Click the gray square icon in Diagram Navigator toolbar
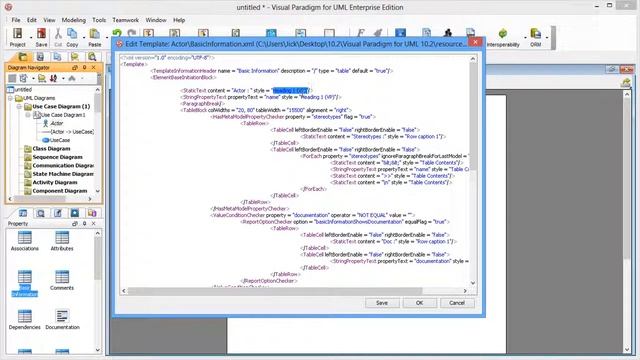Screen dimensions: 640x360 [12, 78]
